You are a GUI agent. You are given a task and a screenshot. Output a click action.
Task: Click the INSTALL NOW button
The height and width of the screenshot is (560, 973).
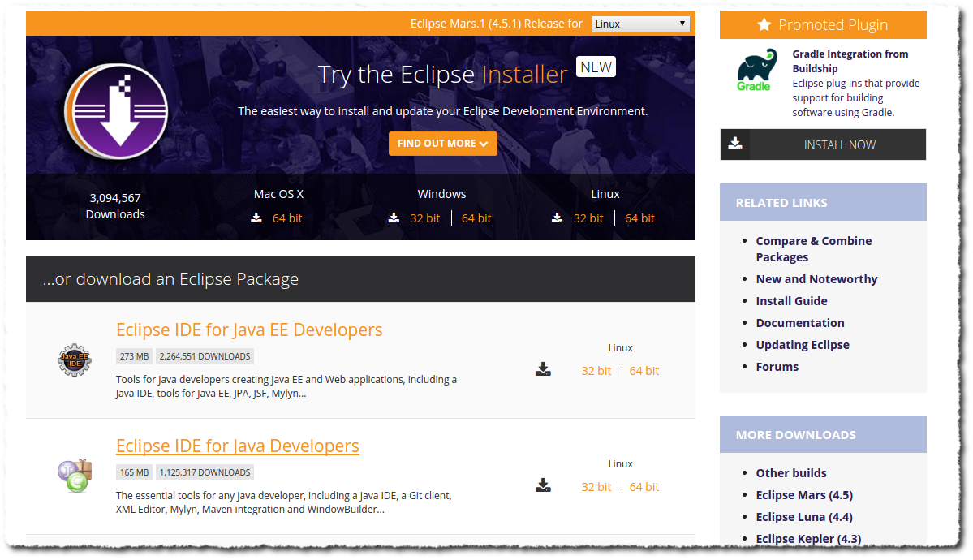point(823,144)
